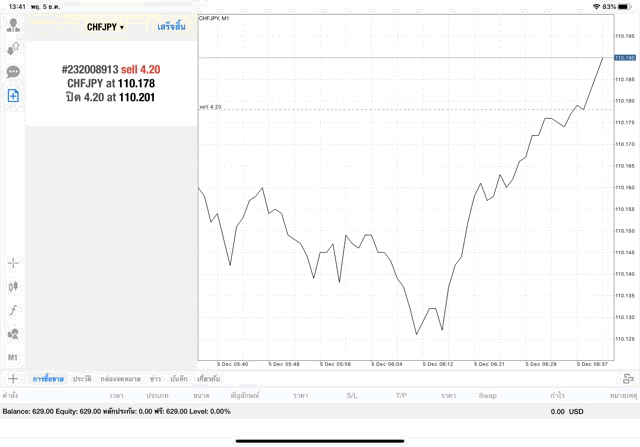Image resolution: width=640 pixels, height=447 pixels.
Task: Tap the เสร็จสิ้น (Done) button
Action: tap(171, 27)
